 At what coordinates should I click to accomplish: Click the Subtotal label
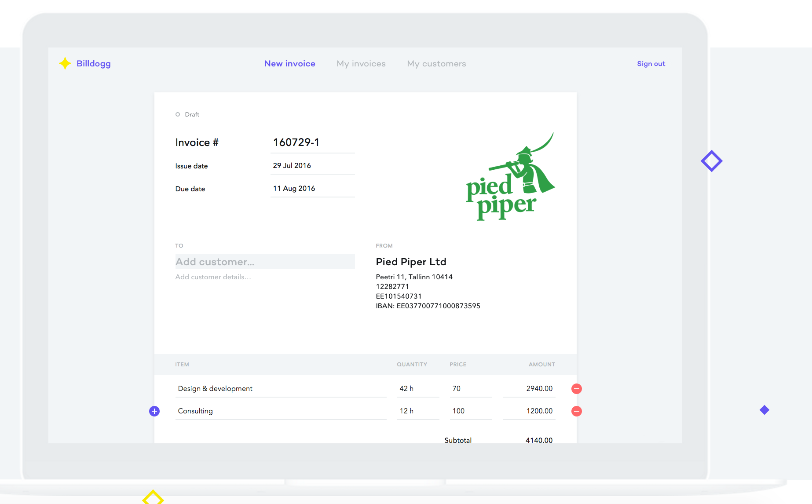coord(458,440)
